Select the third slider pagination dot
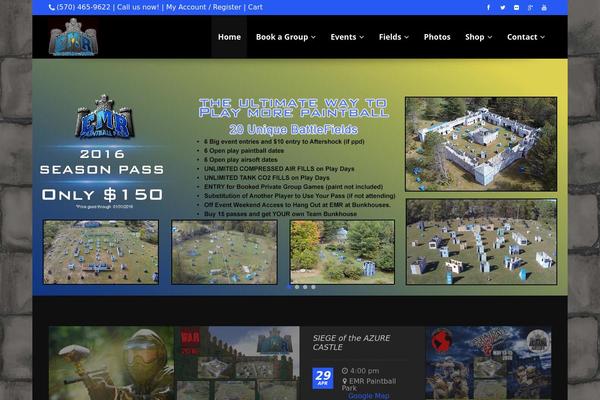 coord(305,287)
